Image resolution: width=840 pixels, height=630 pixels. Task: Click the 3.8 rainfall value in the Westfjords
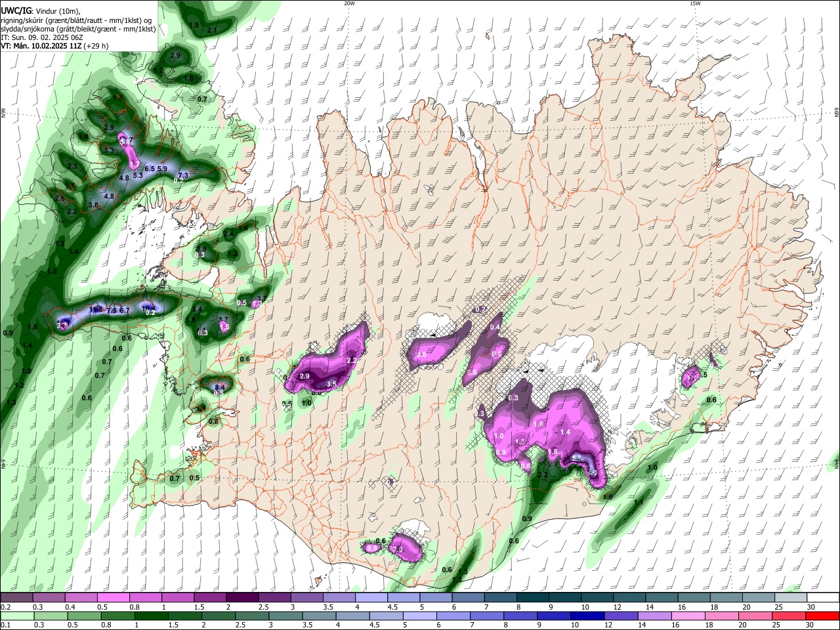pos(93,205)
